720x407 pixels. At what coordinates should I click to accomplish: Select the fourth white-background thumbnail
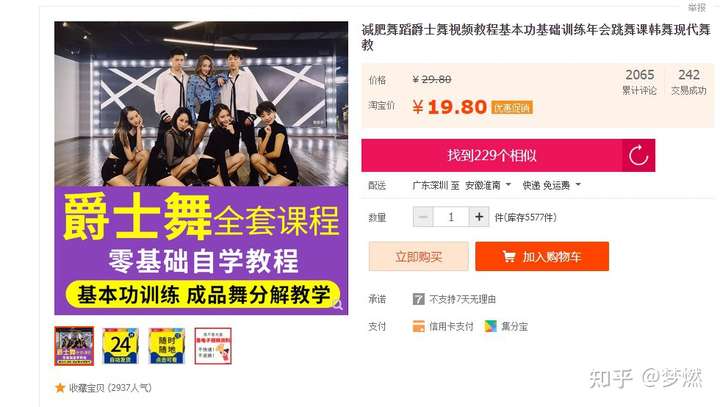(x=213, y=346)
